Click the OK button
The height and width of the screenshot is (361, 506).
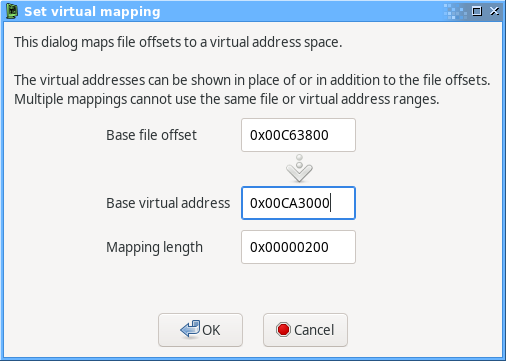[200, 330]
